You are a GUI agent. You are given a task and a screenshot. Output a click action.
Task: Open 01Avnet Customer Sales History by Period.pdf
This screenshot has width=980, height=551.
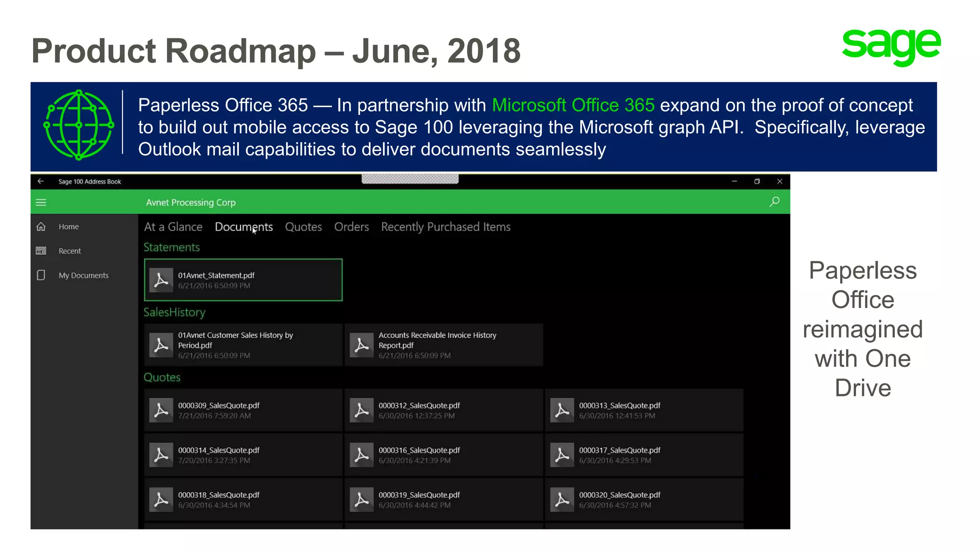click(x=235, y=340)
